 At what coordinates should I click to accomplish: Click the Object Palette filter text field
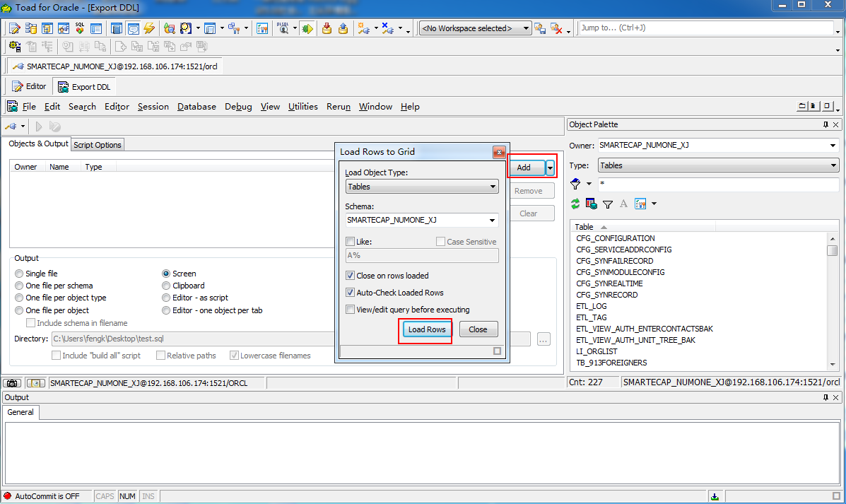(x=717, y=184)
